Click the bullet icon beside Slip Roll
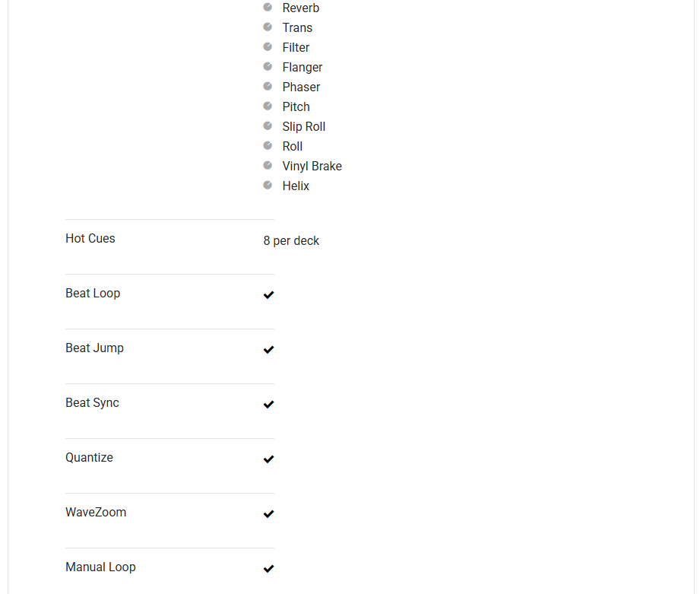 coord(268,125)
